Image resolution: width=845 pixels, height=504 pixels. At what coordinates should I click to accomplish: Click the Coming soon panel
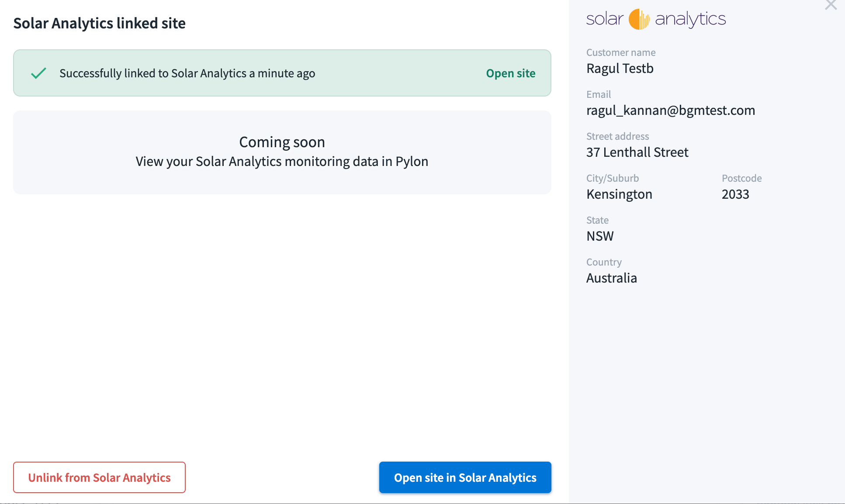282,152
